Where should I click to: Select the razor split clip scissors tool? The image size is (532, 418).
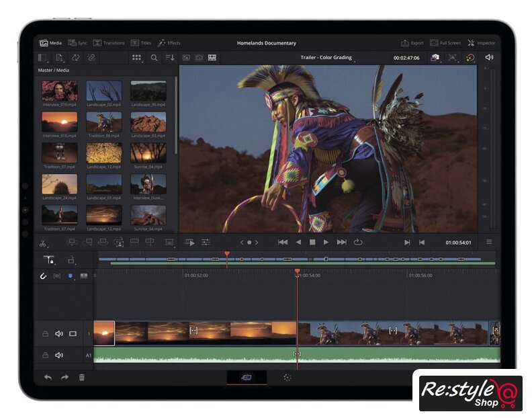click(x=43, y=243)
